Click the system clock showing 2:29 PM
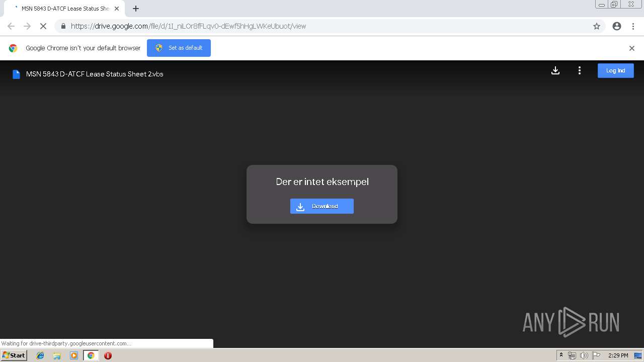The width and height of the screenshot is (644, 362). click(x=618, y=355)
